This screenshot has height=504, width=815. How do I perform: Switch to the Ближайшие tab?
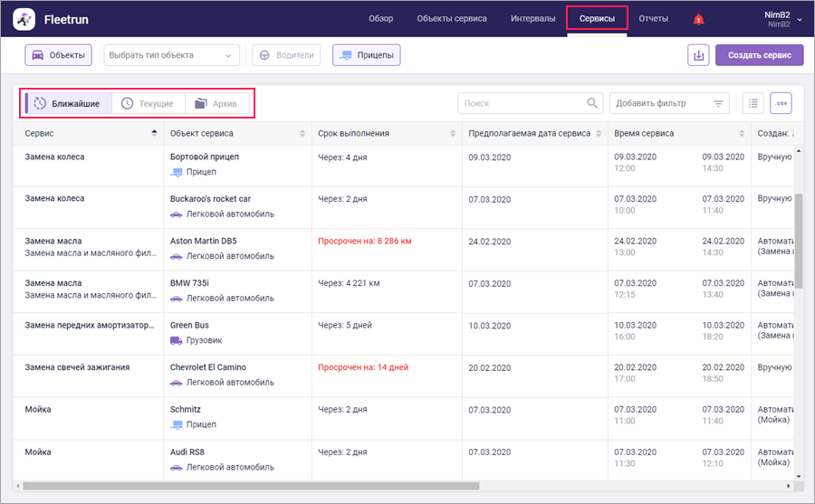point(69,103)
